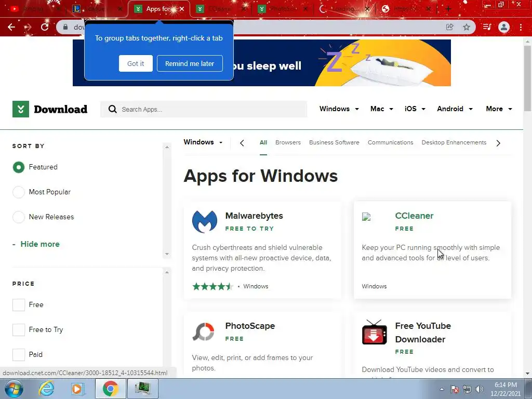The image size is (532, 399).
Task: Open Windows Media Player from taskbar
Action: click(x=78, y=389)
